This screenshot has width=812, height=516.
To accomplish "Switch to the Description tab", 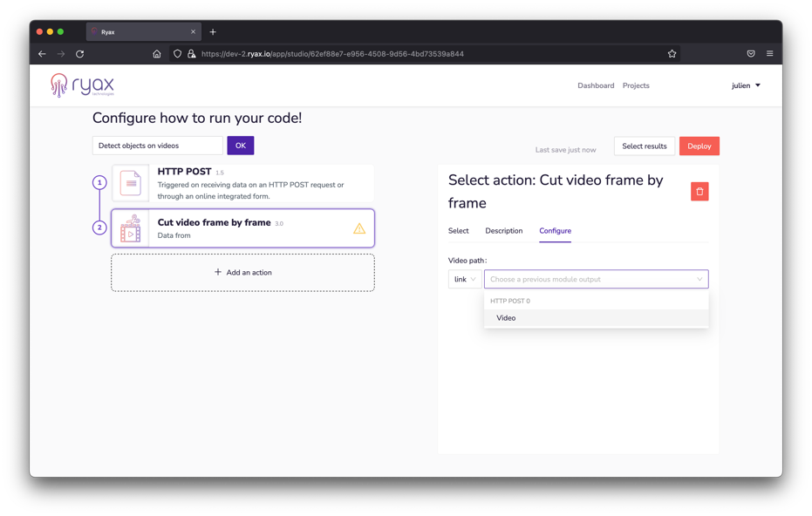I will (503, 231).
